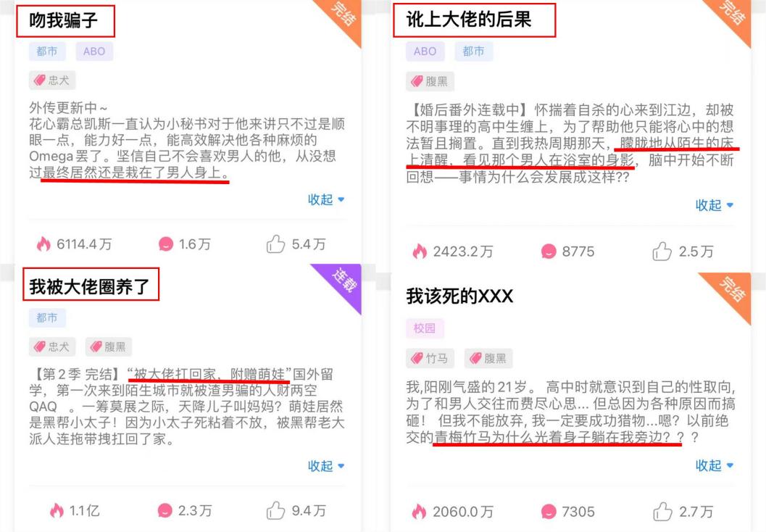
Task: Select the 校园 genre tag
Action: 425,328
